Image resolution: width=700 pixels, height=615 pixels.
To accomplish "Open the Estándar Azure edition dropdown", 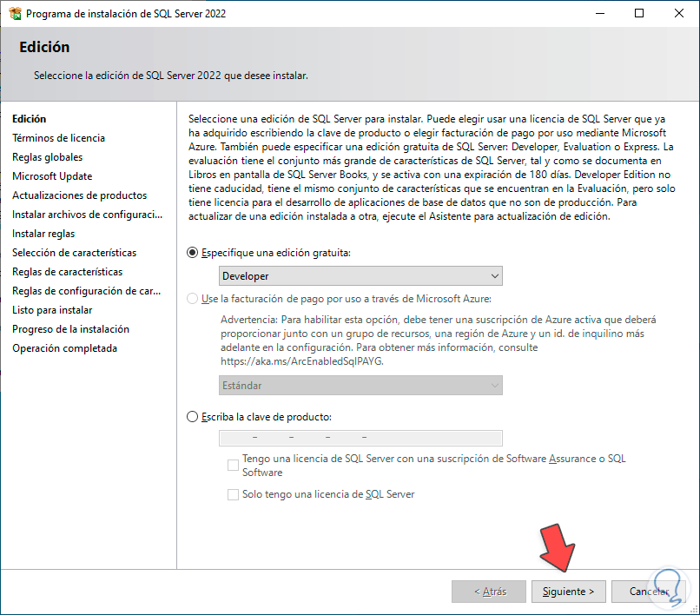I will [x=360, y=386].
